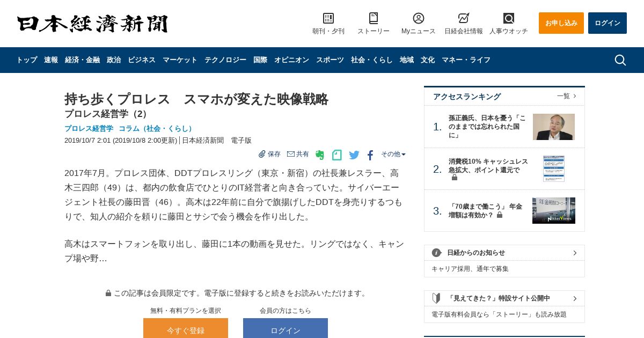The image size is (644, 338).
Task: Open the 経済・金融 section
Action: click(82, 60)
